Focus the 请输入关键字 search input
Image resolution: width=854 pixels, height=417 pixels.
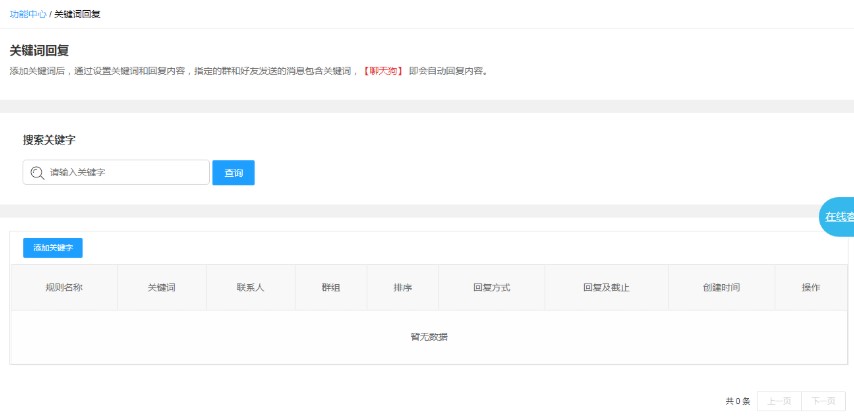125,173
